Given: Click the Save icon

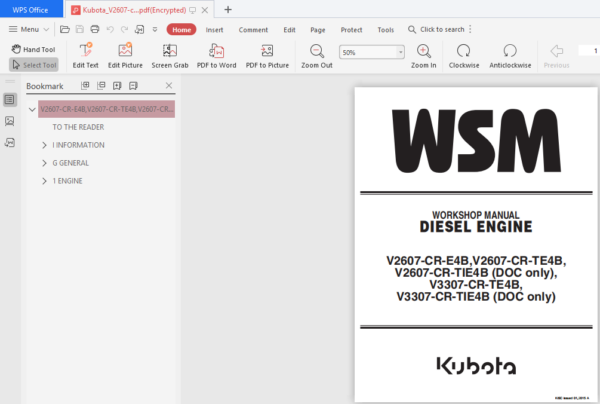Looking at the screenshot, I should (80, 29).
